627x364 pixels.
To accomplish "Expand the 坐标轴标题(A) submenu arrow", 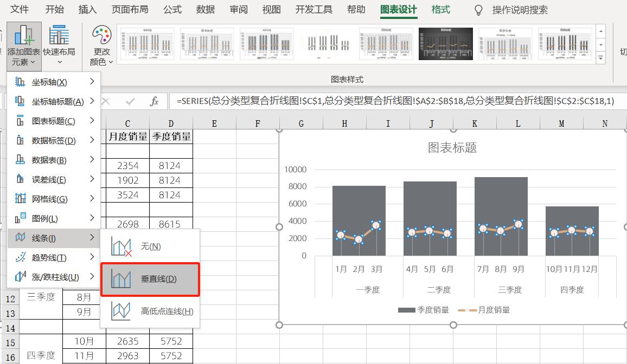I will pos(92,101).
